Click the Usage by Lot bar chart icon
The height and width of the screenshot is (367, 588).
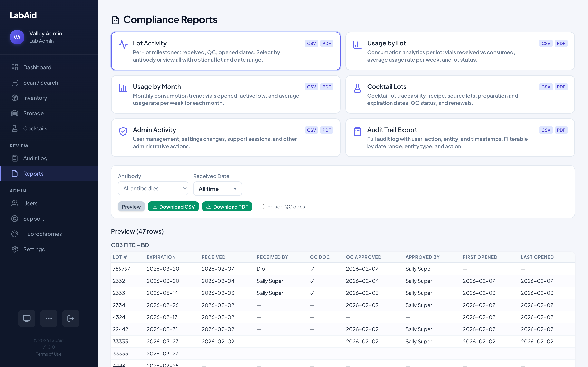(357, 45)
